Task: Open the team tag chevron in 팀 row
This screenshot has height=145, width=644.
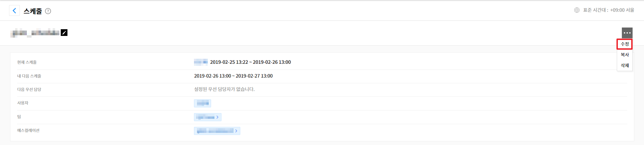Action: click(217, 117)
